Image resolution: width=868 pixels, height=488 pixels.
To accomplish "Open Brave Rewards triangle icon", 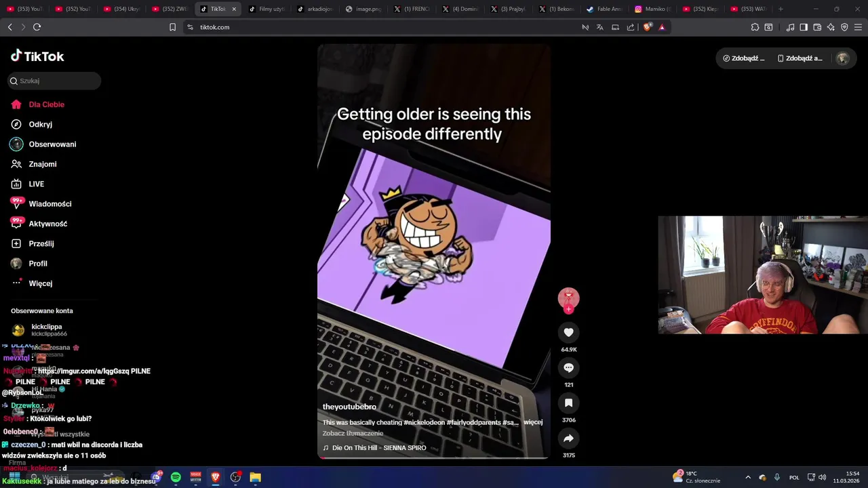I will click(x=662, y=27).
